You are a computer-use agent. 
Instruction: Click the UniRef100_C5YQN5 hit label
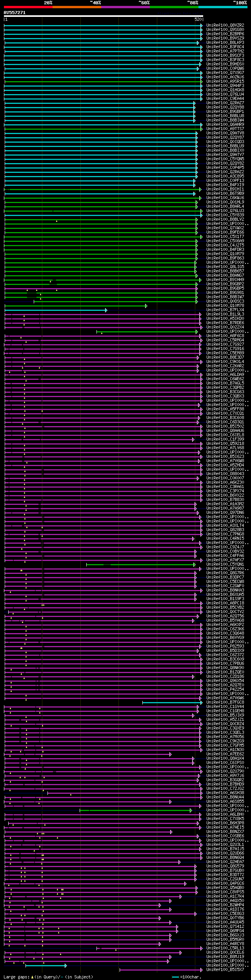pyautogui.click(x=225, y=159)
